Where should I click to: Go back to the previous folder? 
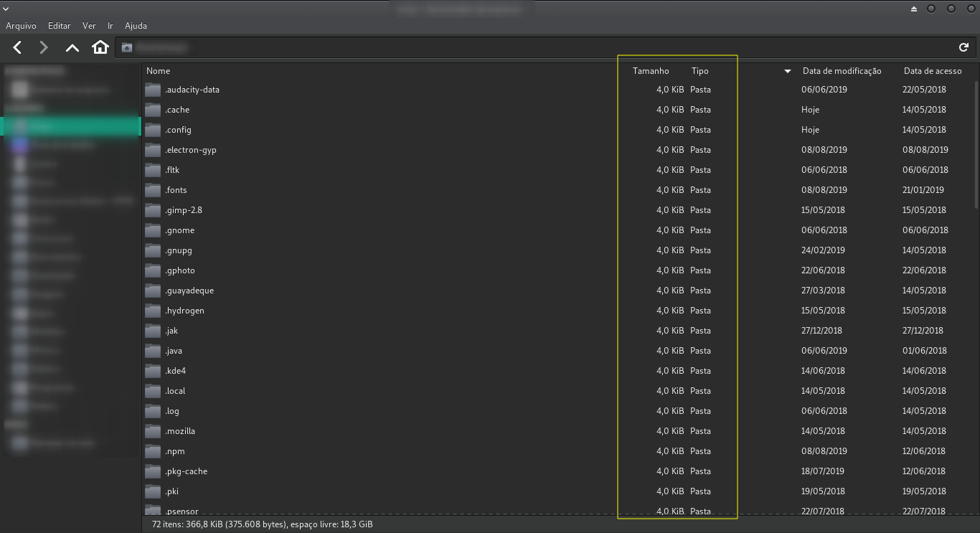[x=18, y=47]
